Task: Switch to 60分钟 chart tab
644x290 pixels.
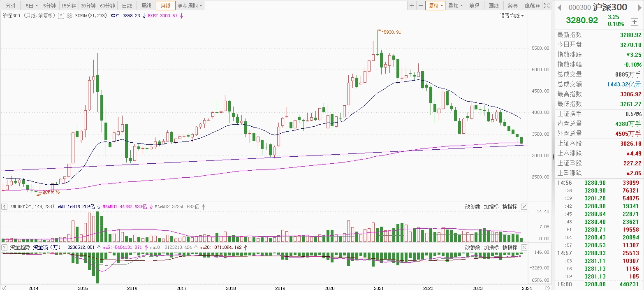Action: [108, 6]
